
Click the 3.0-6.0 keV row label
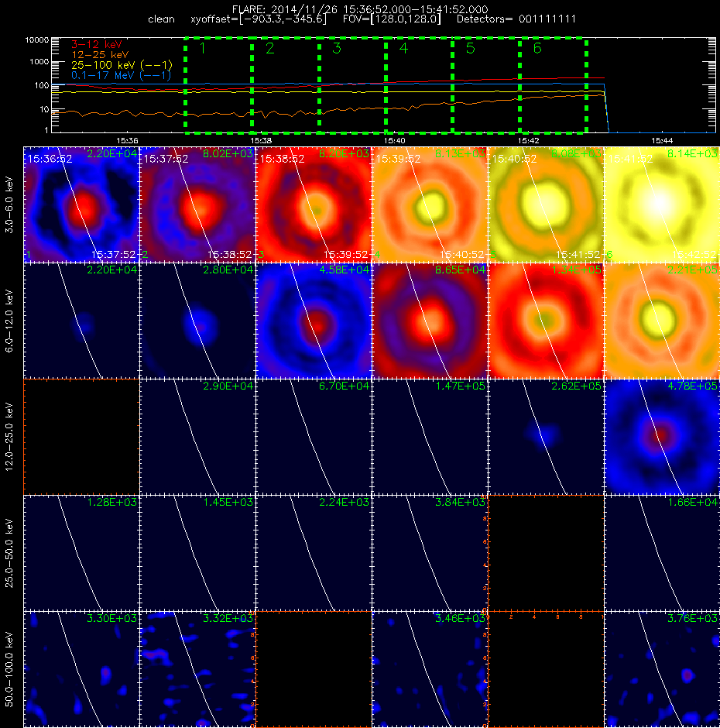click(x=10, y=204)
